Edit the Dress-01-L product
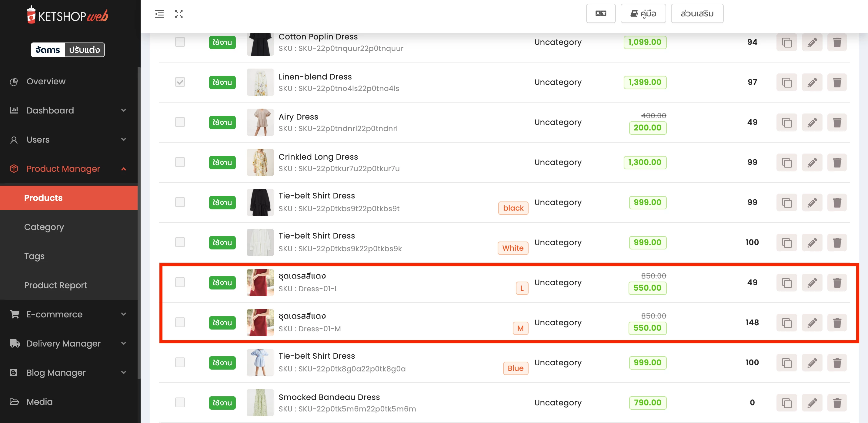 click(812, 283)
